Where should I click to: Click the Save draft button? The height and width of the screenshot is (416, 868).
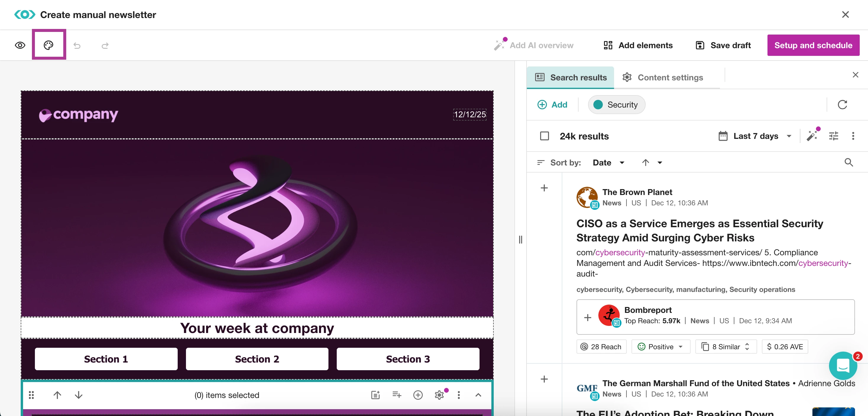tap(723, 45)
